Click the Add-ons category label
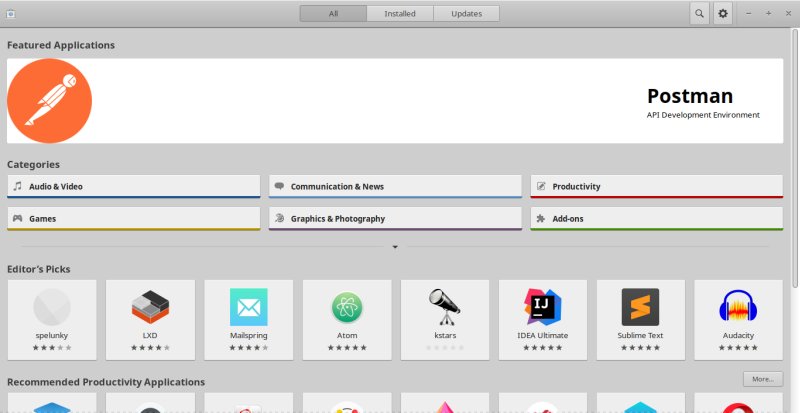The height and width of the screenshot is (413, 800). click(x=568, y=218)
